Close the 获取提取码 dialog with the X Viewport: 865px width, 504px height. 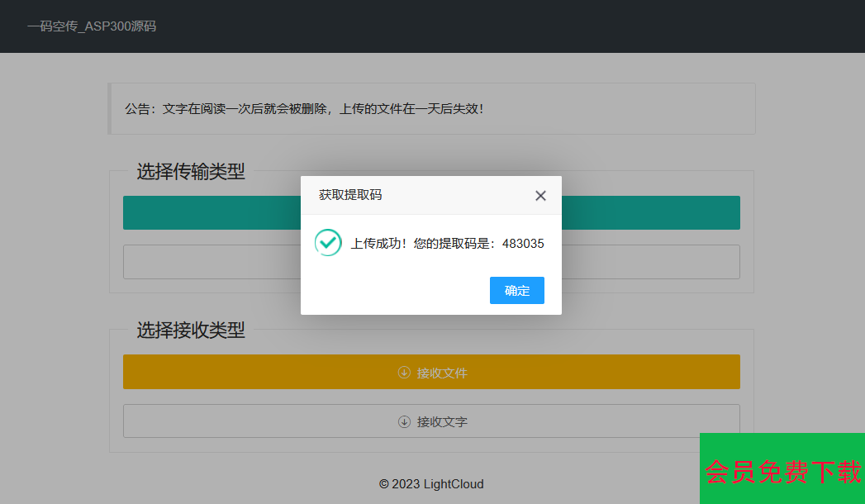pyautogui.click(x=540, y=196)
